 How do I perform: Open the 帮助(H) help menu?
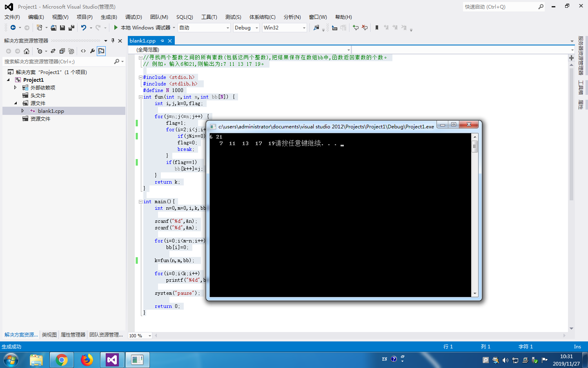(343, 17)
